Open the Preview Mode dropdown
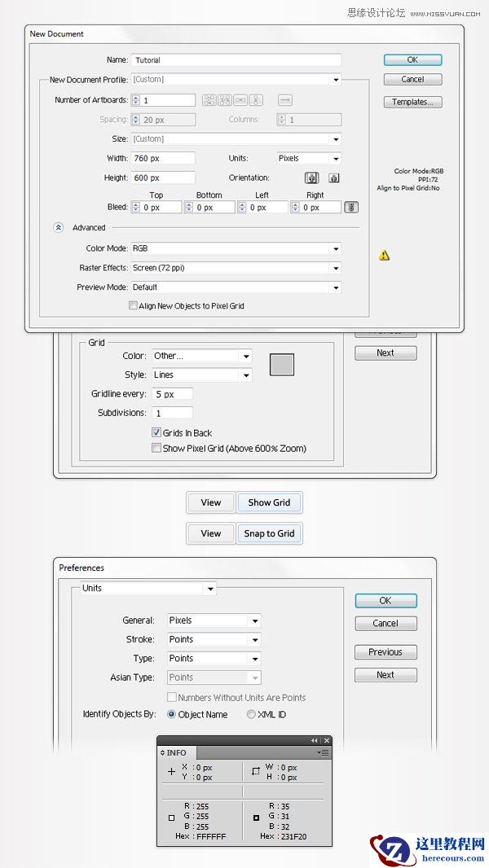 [x=236, y=287]
